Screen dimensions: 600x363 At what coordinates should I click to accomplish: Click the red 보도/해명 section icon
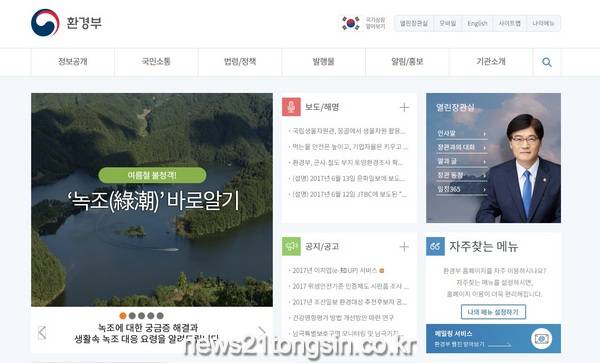pyautogui.click(x=291, y=107)
